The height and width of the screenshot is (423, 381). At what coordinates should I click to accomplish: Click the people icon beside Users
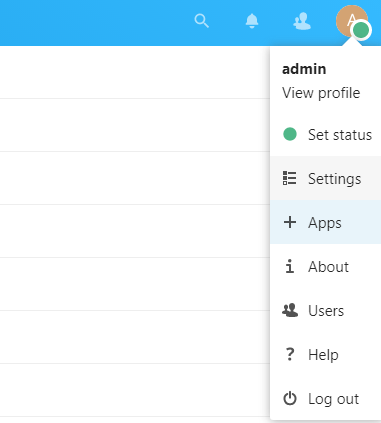click(290, 310)
